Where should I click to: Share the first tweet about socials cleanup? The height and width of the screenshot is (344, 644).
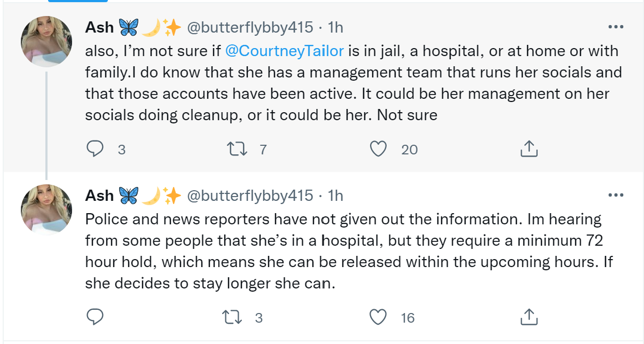coord(529,149)
